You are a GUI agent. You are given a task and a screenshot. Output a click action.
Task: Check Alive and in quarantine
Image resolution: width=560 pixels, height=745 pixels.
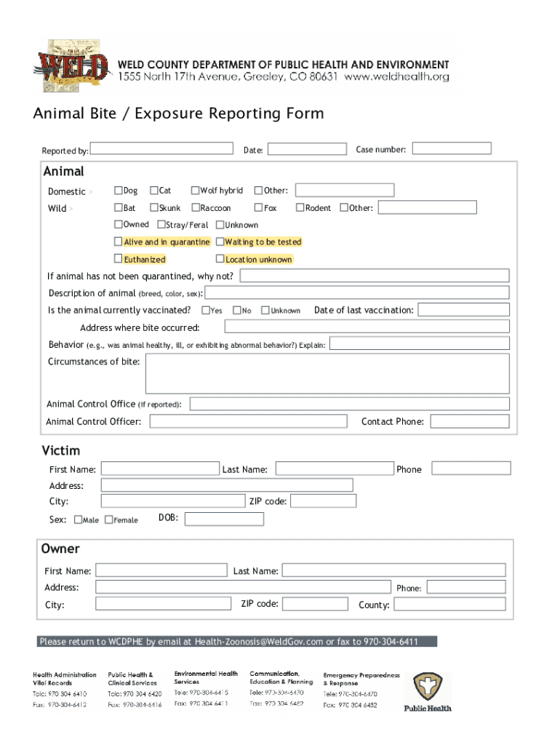[x=119, y=242]
